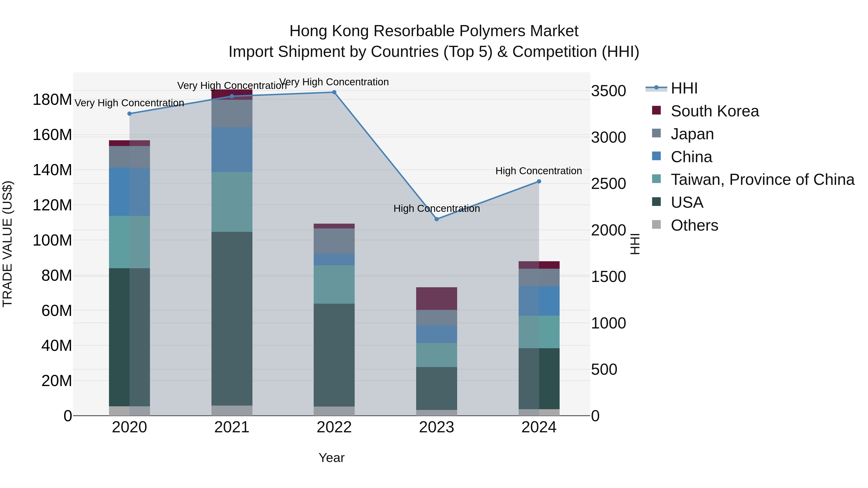Click the 'TRADE VALUE (US$)' axis title
The width and height of the screenshot is (868, 488).
click(7, 244)
